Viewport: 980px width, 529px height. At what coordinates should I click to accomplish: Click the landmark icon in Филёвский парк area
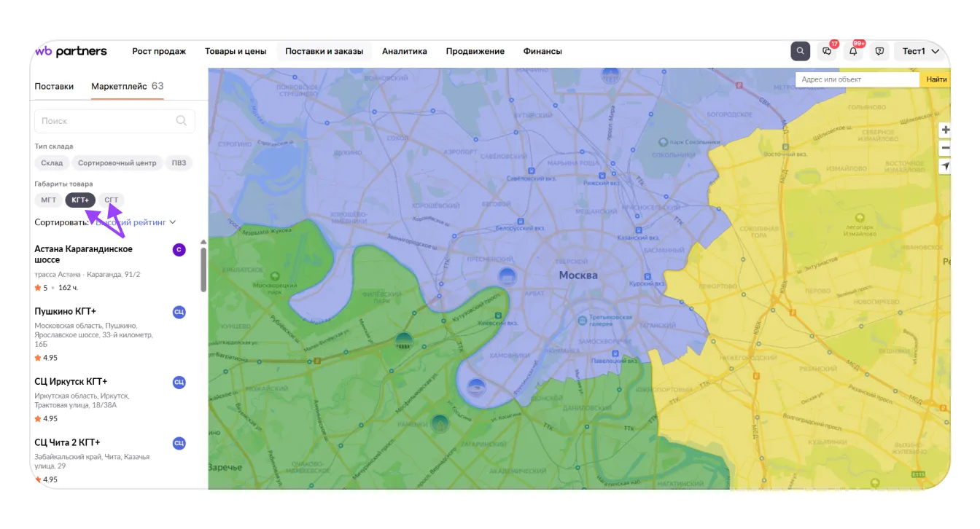click(404, 341)
